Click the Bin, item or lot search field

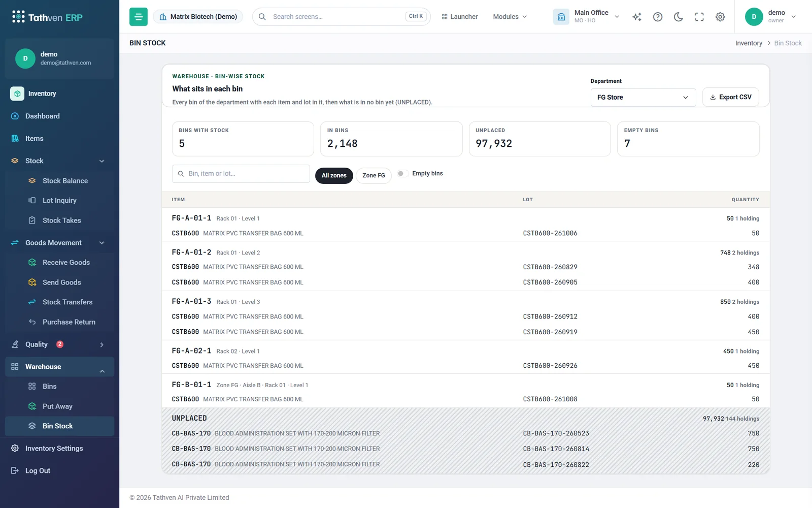[241, 174]
